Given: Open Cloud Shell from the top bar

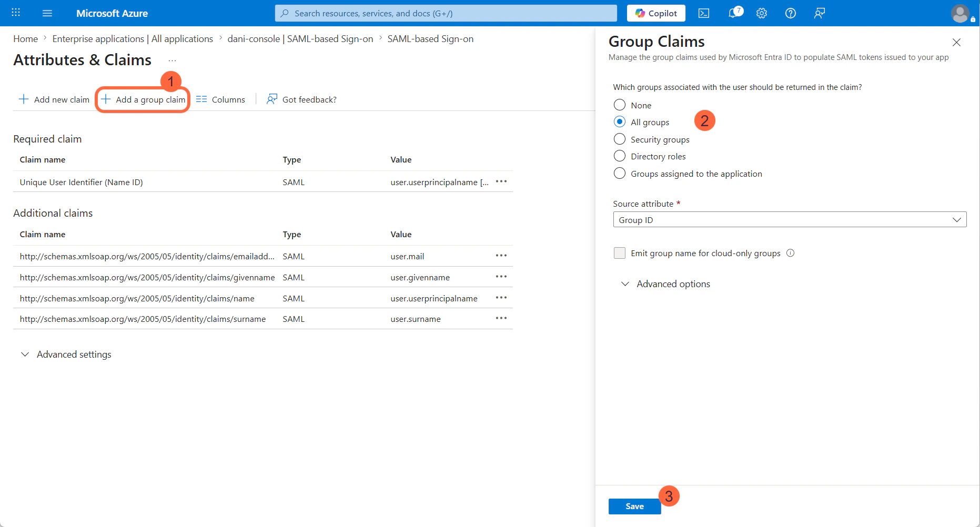Looking at the screenshot, I should 704,13.
